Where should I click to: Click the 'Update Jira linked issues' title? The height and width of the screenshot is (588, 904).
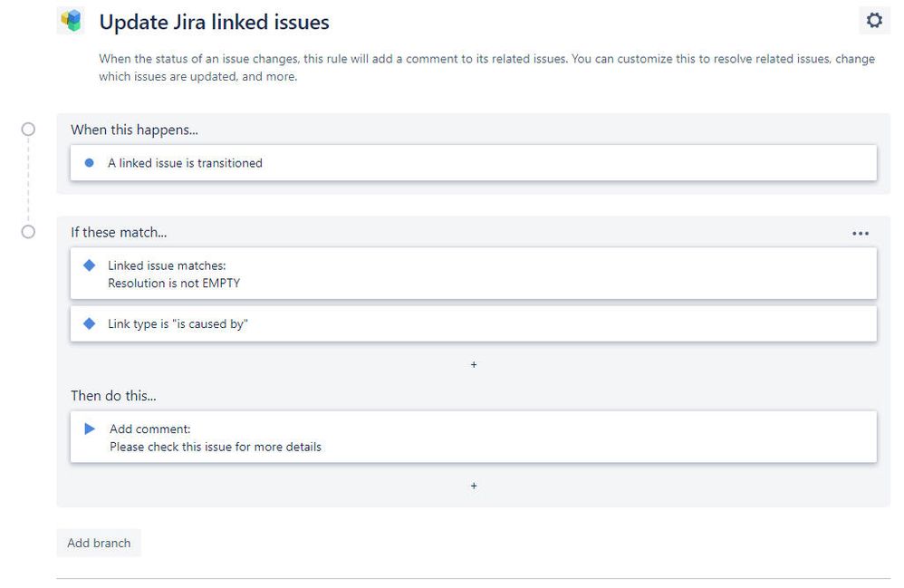click(214, 22)
